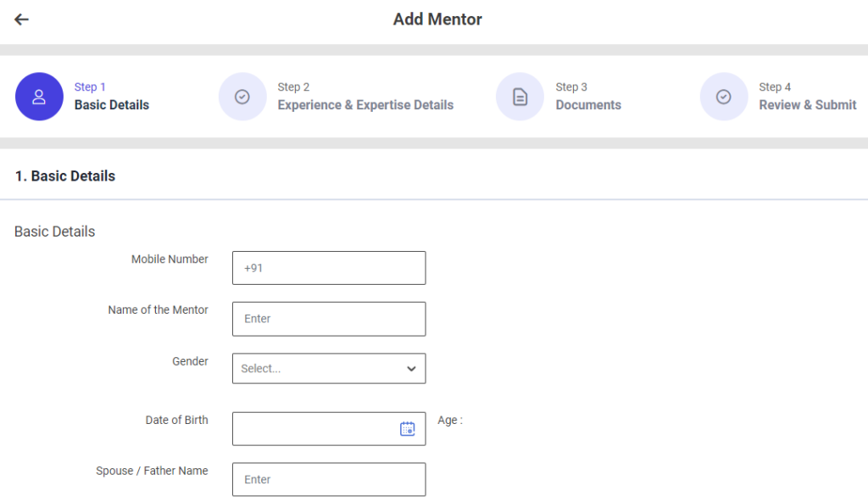
Task: Click the back arrow icon
Action: coord(22,20)
